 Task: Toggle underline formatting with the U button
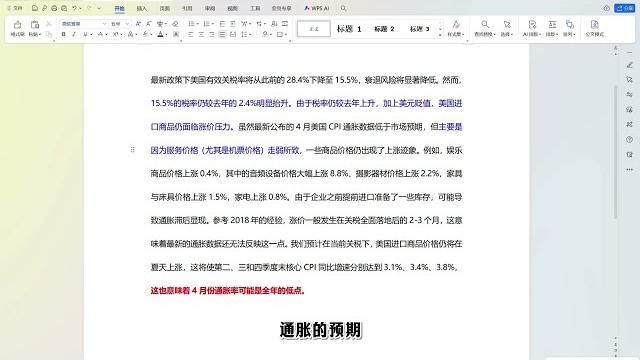[85, 35]
